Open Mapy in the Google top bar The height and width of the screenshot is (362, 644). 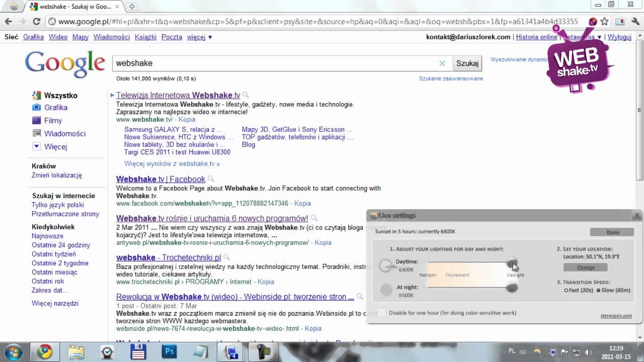point(80,37)
